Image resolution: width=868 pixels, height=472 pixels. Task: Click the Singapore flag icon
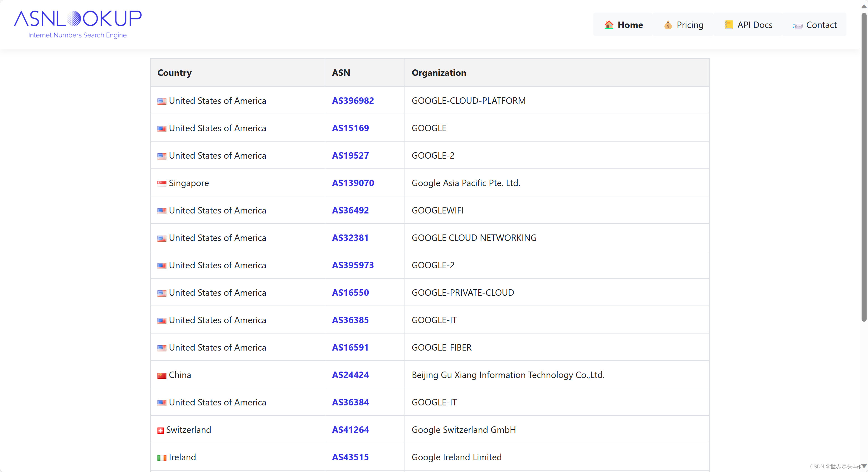(162, 184)
